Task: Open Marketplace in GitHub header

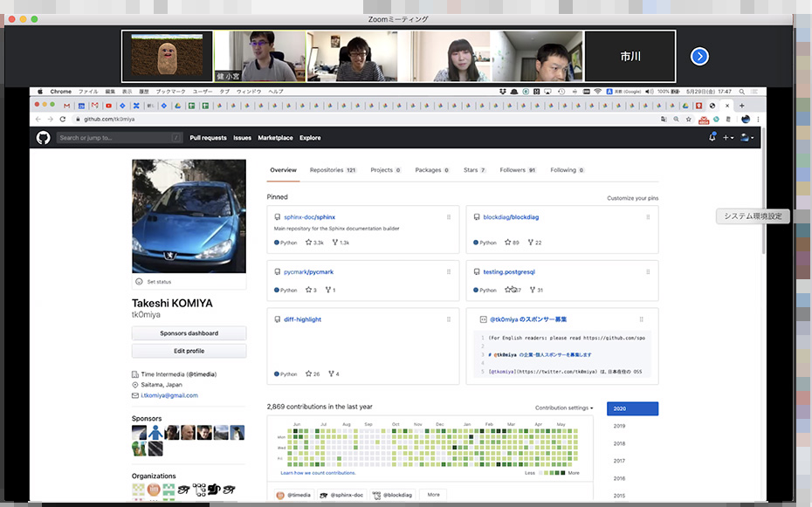Action: tap(276, 138)
